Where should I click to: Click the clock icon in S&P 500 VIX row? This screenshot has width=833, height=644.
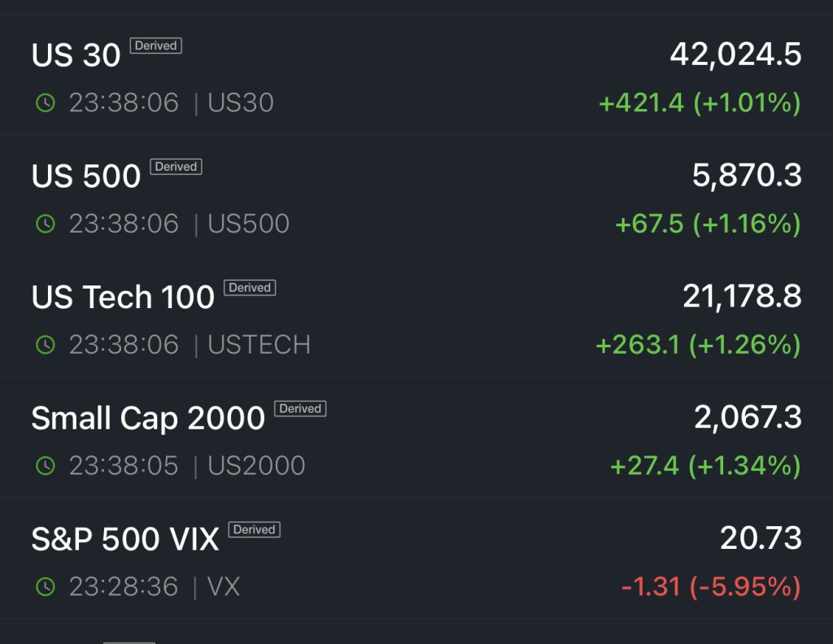(x=46, y=586)
